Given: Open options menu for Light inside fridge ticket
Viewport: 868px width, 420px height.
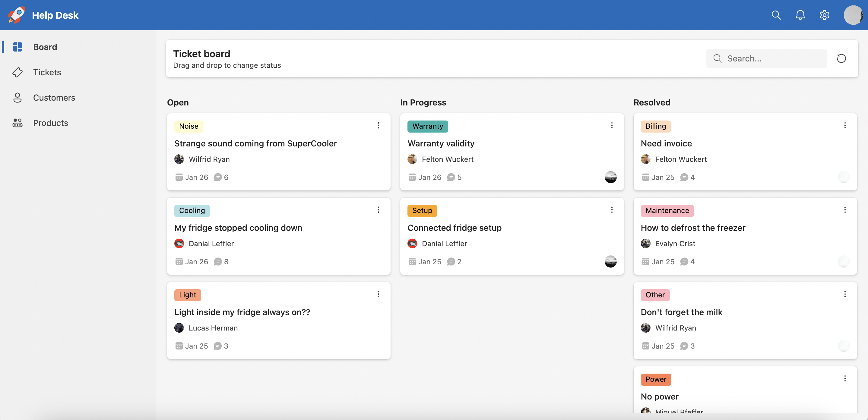Looking at the screenshot, I should coord(379,294).
